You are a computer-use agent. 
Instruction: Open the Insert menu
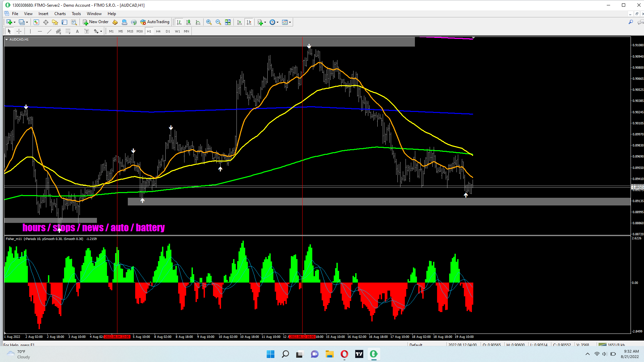(x=43, y=14)
